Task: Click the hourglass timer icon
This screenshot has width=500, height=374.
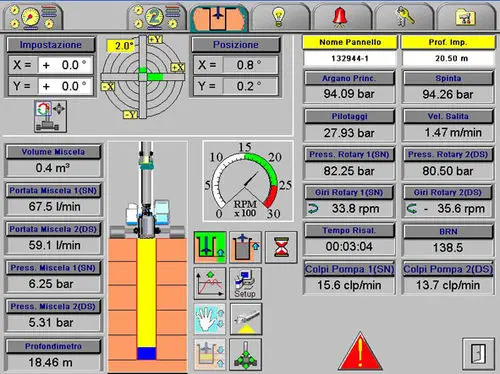Action: [x=281, y=247]
